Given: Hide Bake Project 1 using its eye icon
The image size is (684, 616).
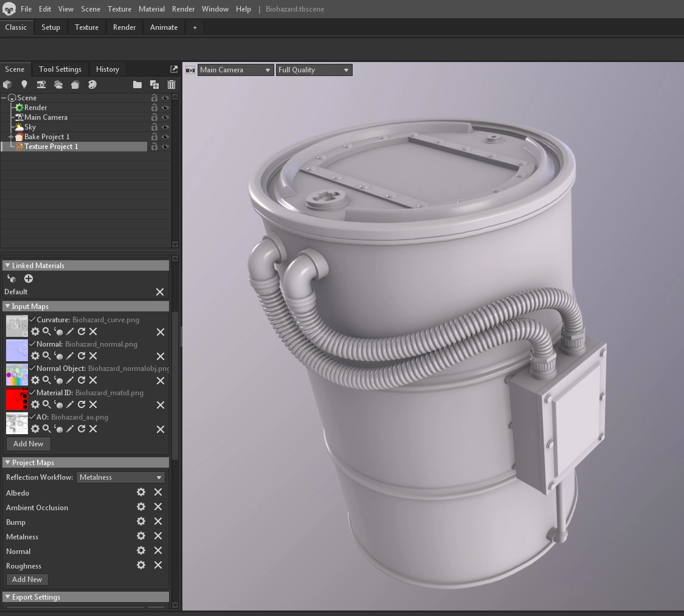Looking at the screenshot, I should point(165,137).
